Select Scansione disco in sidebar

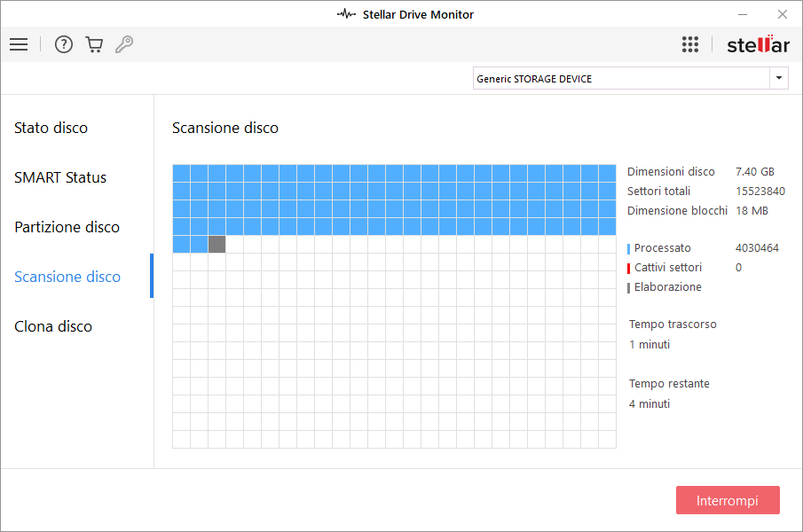pyautogui.click(x=67, y=277)
